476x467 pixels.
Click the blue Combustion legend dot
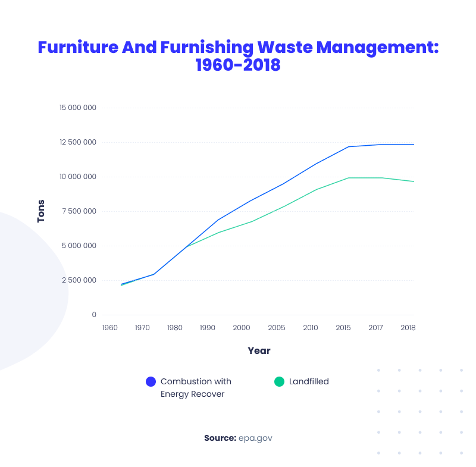151,381
